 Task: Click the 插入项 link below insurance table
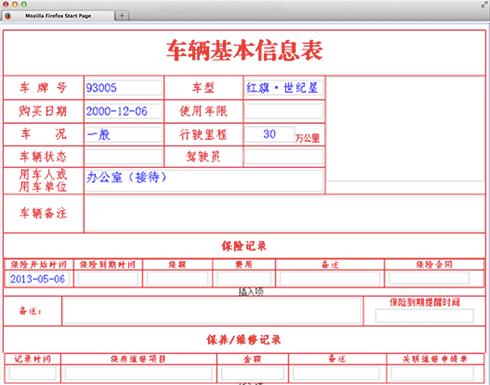click(x=251, y=292)
